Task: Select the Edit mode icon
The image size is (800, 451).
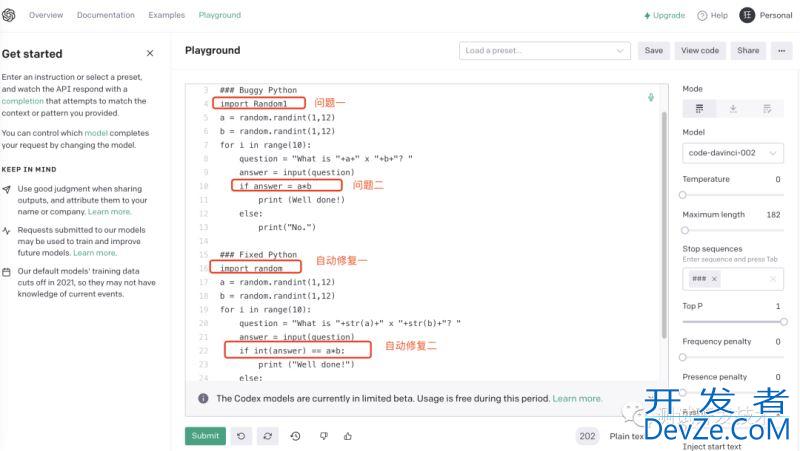Action: tap(767, 109)
